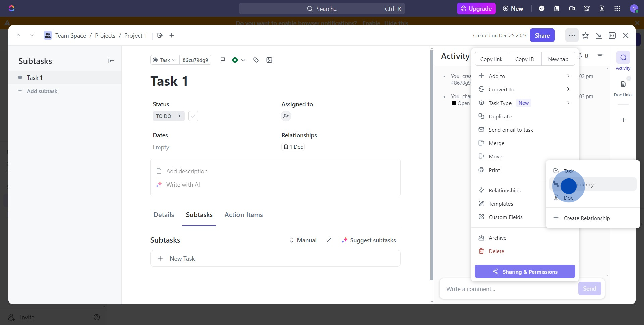This screenshot has height=325, width=644.
Task: Click the assignee add-person icon
Action: pyautogui.click(x=286, y=116)
